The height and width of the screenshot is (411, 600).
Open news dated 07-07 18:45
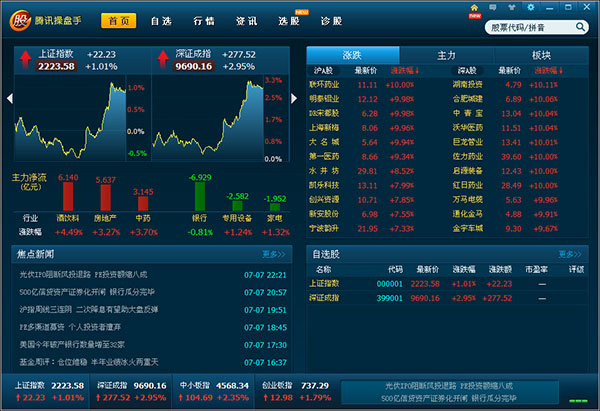153,327
